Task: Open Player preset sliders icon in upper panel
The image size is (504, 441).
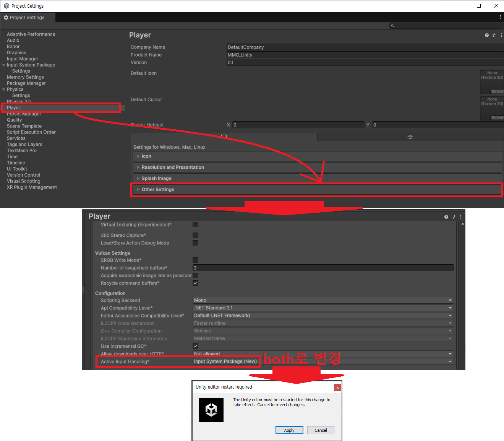Action: pyautogui.click(x=494, y=35)
